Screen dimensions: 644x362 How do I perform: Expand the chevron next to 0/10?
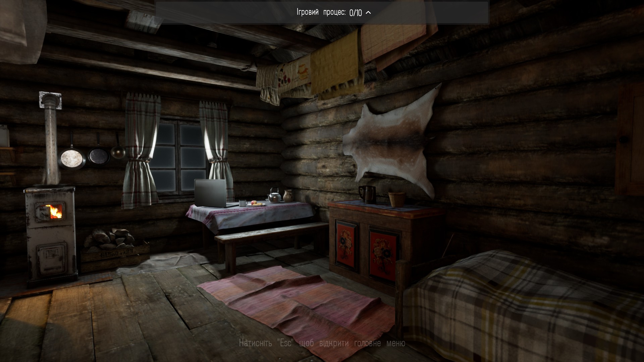coord(368,13)
